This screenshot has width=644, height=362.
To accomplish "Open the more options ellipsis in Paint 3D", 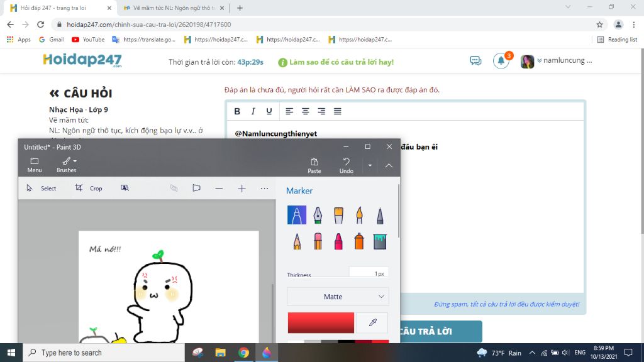I will tap(264, 189).
